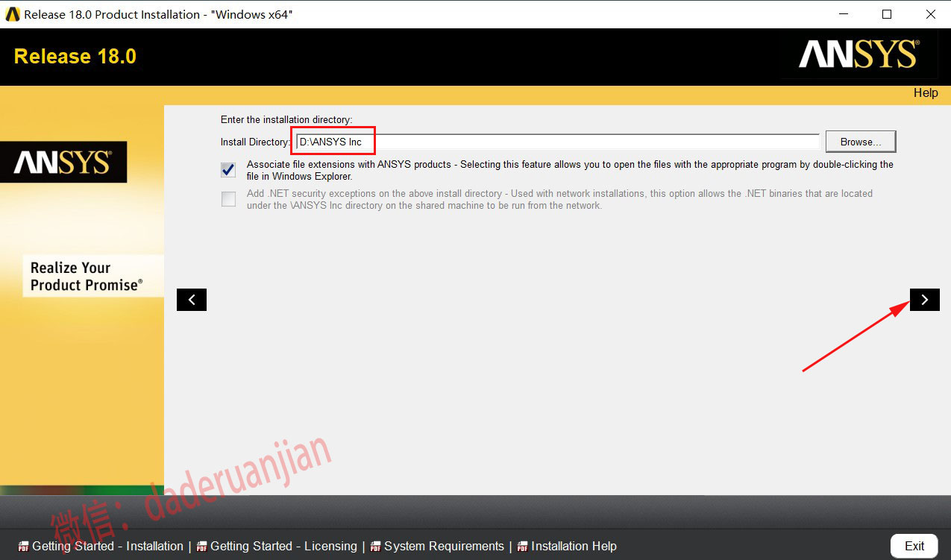Viewport: 951px width, 560px height.
Task: Click PDF icon beside Installation Help
Action: [522, 547]
